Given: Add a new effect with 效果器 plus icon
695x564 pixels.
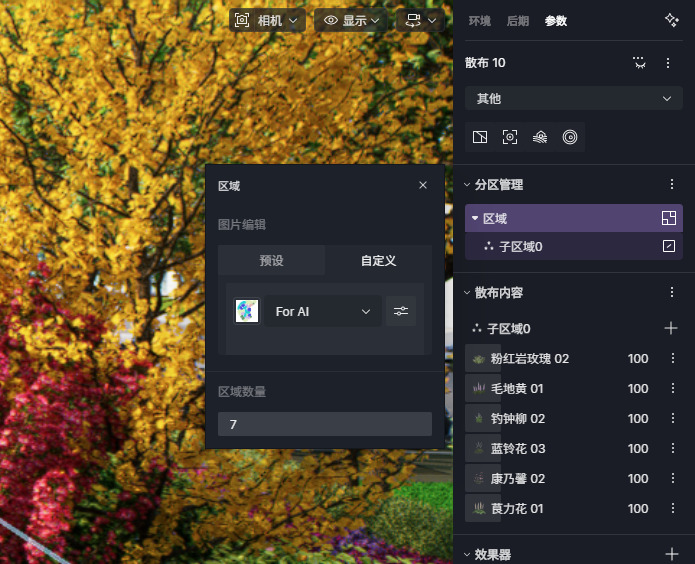Looking at the screenshot, I should (671, 553).
